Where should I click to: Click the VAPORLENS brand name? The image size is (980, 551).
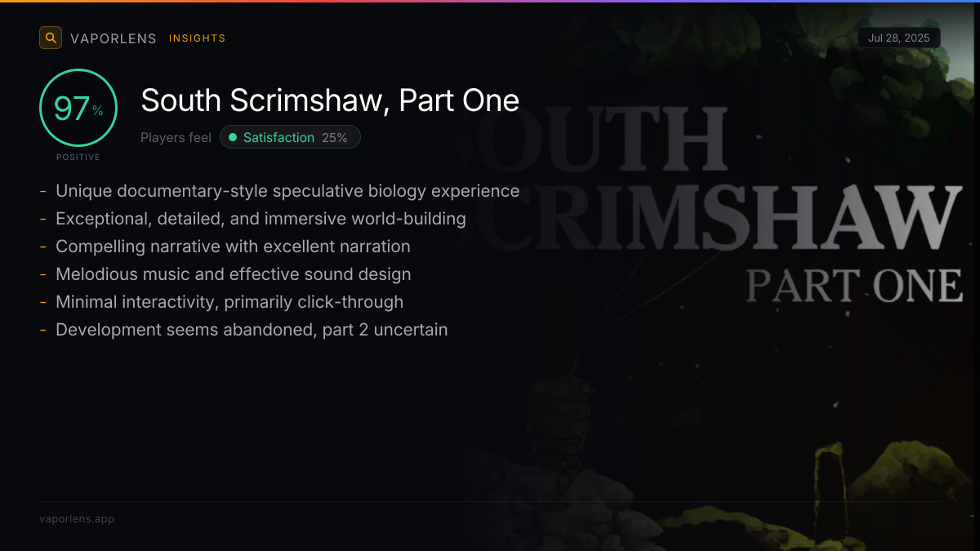click(113, 38)
